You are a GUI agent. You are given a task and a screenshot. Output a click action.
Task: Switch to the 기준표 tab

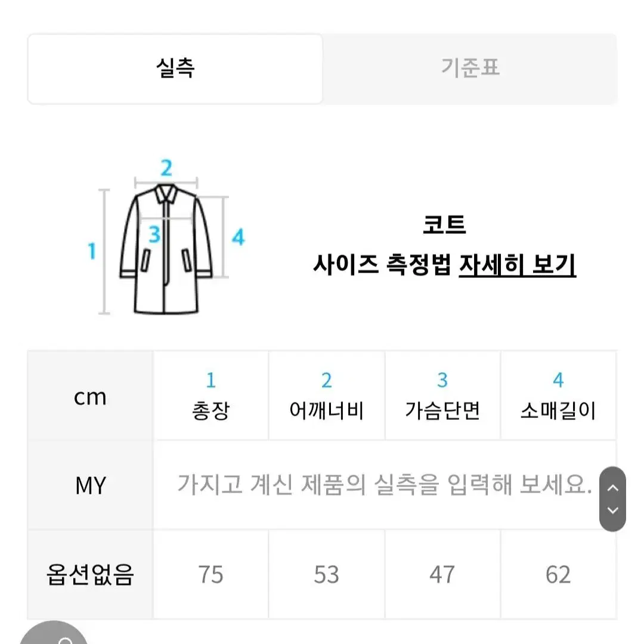470,69
